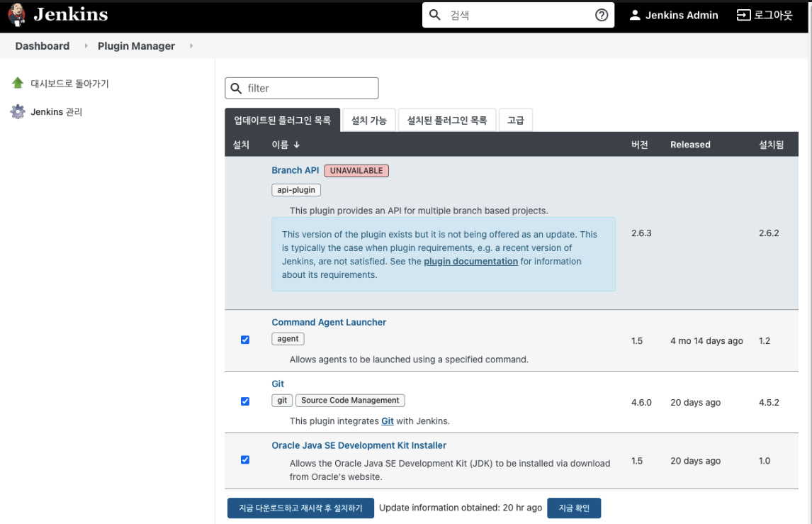Click 'Update information obtained: 20 hr ago' text
The width and height of the screenshot is (812, 524).
[461, 508]
